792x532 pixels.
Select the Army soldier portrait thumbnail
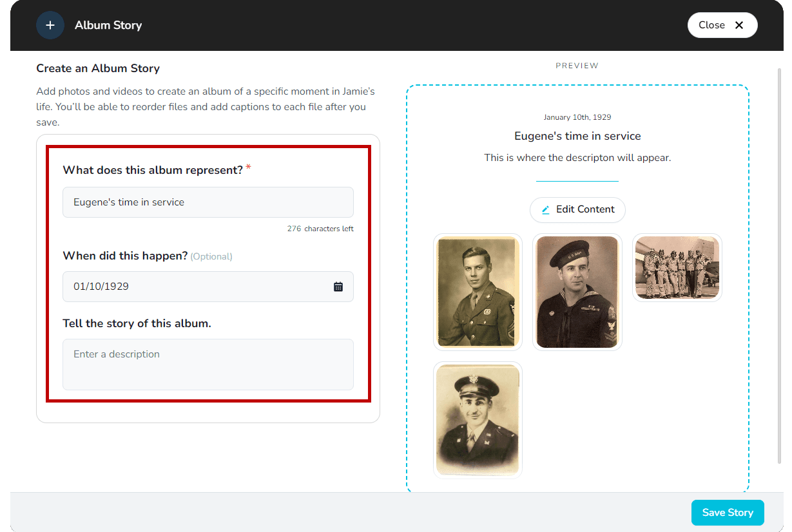(x=478, y=292)
